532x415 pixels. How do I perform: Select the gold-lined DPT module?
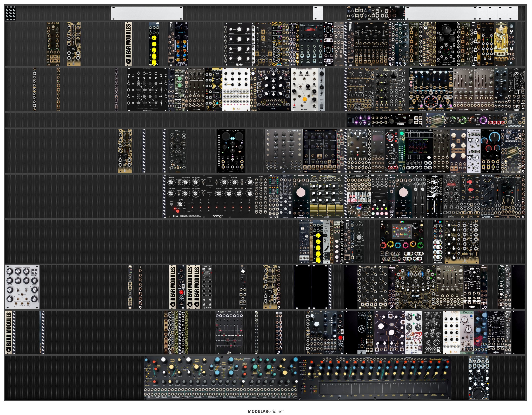pos(462,242)
